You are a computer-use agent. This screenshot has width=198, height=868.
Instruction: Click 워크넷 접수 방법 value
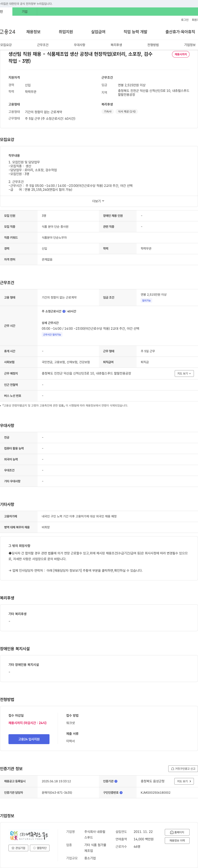click(71, 723)
